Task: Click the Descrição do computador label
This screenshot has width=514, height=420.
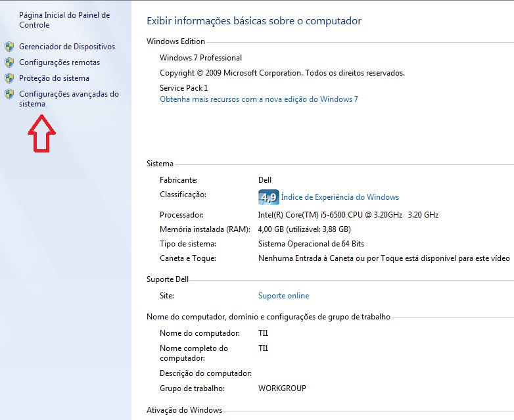Action: click(x=206, y=373)
